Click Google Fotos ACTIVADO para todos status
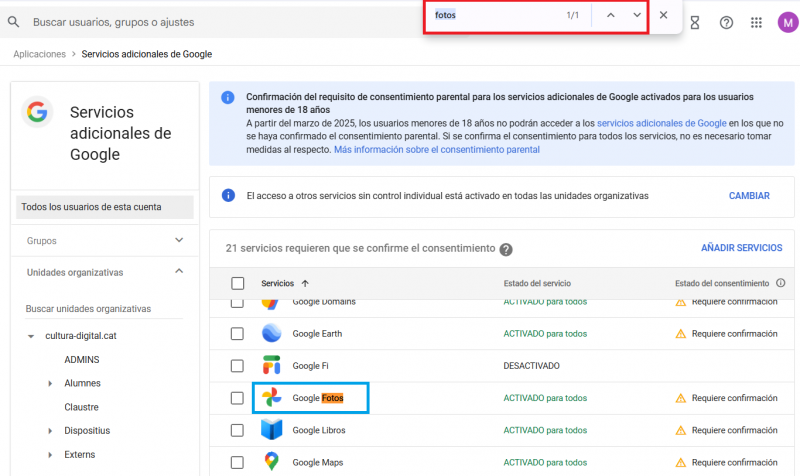800x476 pixels. pyautogui.click(x=545, y=398)
